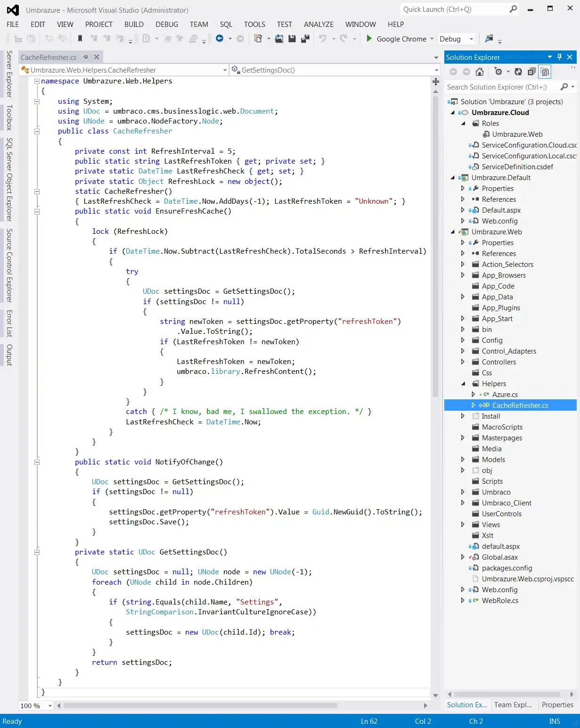Screen dimensions: 580x728
Task: Open the Google Chrome browser target dropdown arrow
Action: click(432, 39)
